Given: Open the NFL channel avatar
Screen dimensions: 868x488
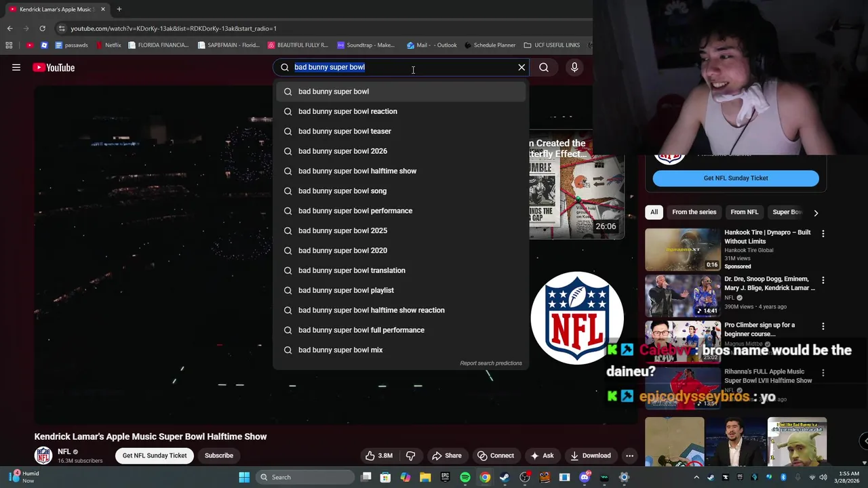Looking at the screenshot, I should [43, 455].
